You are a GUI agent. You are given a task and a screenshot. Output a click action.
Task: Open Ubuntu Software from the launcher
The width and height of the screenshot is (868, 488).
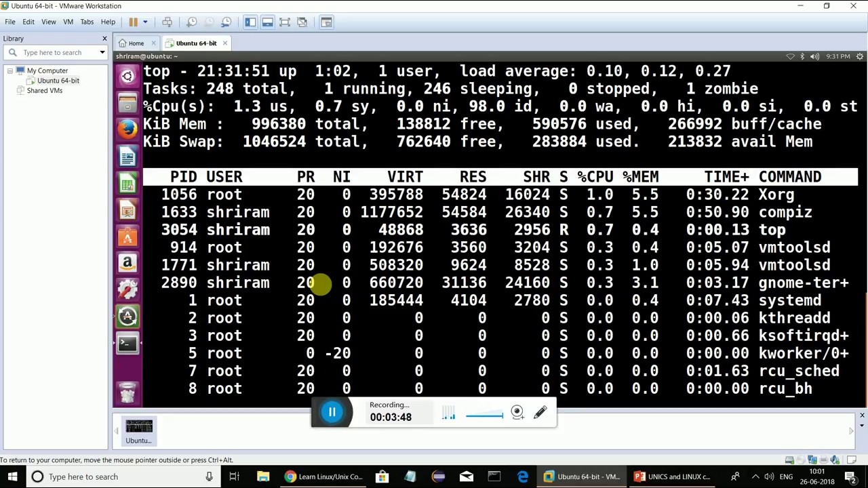(x=127, y=237)
